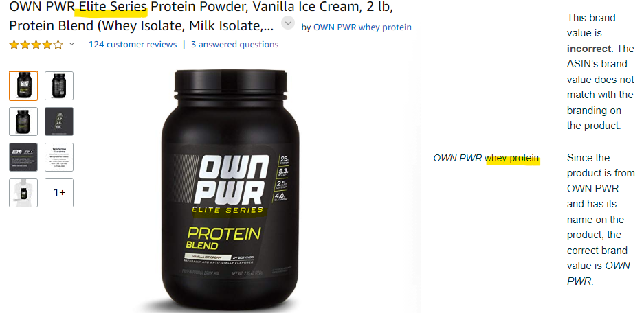Screen dimensions: 644x313
Task: Click the PROTEIN BLEND text on bottle
Action: [x=223, y=238]
